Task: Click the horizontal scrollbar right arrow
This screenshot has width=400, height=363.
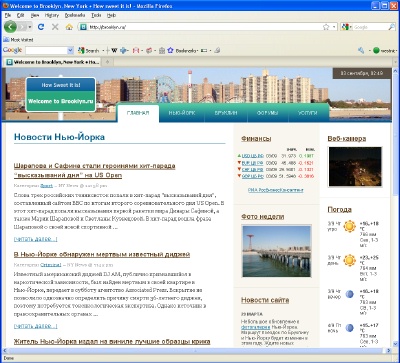Action: 389,351
